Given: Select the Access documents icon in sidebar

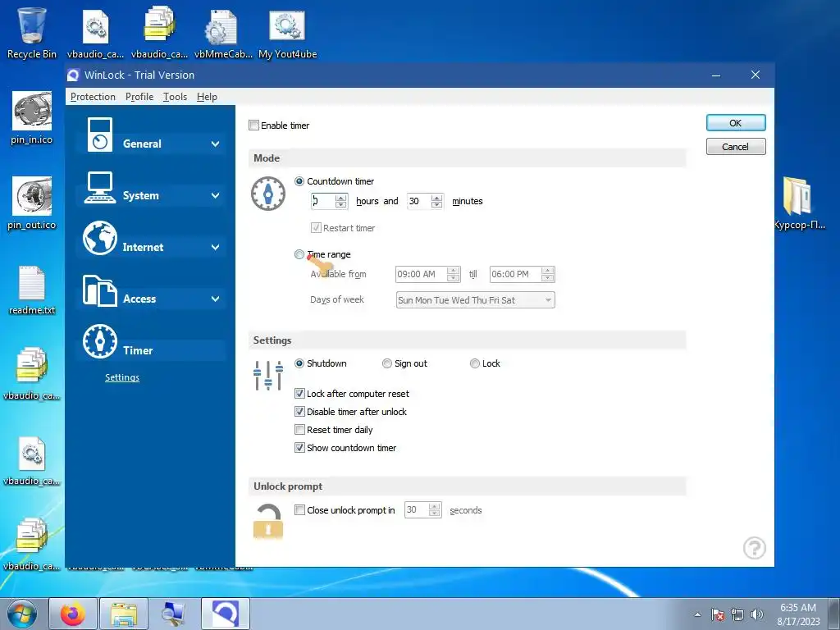Looking at the screenshot, I should (99, 290).
